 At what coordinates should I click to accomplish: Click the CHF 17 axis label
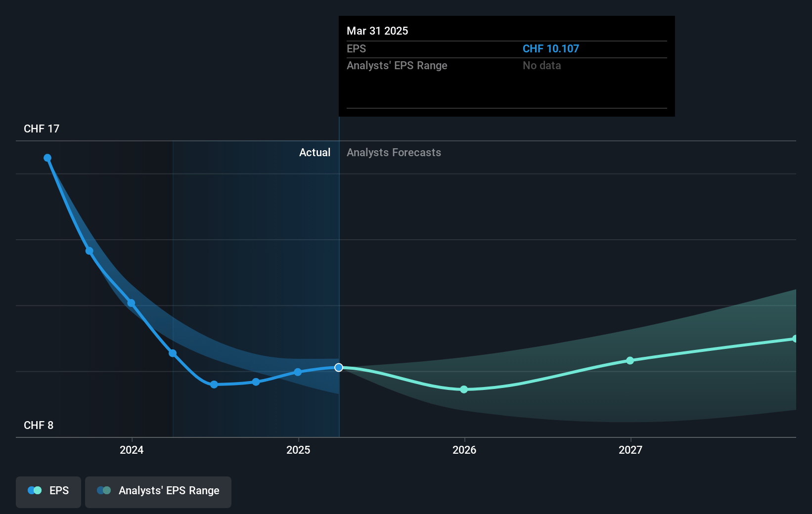point(42,128)
